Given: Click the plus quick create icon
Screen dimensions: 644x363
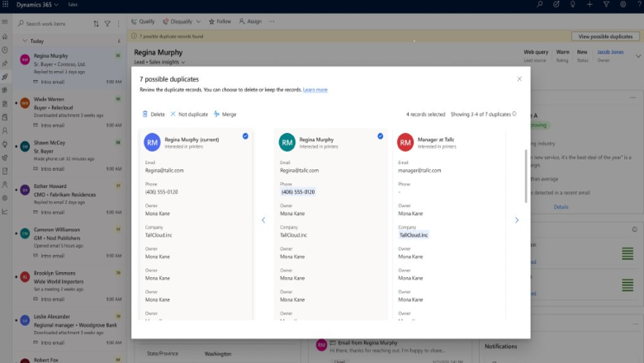Looking at the screenshot, I should [x=590, y=4].
